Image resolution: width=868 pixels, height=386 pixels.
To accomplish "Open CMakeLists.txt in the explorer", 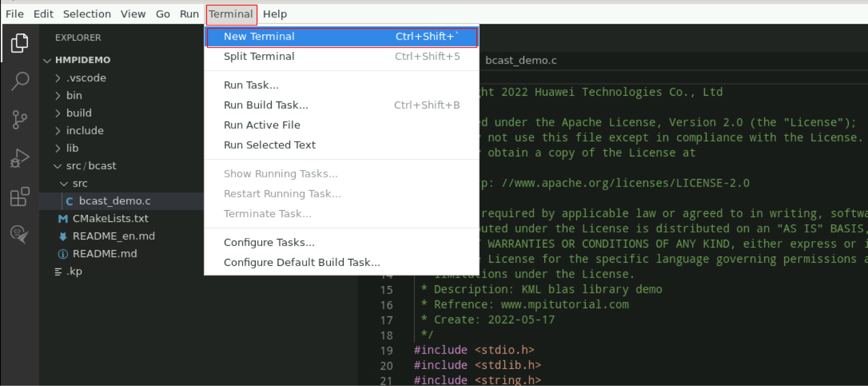I will click(110, 219).
